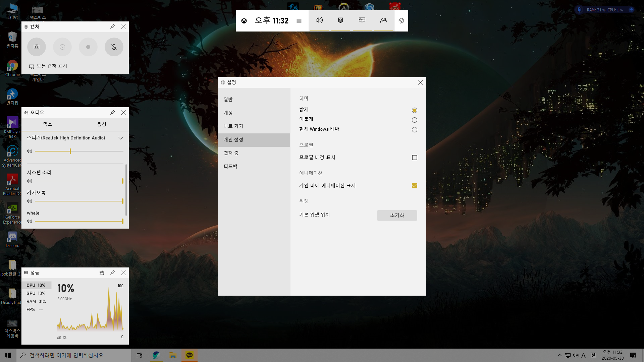The image size is (644, 362).
Task: Open the audio widget from the Game Bar
Action: [319, 20]
